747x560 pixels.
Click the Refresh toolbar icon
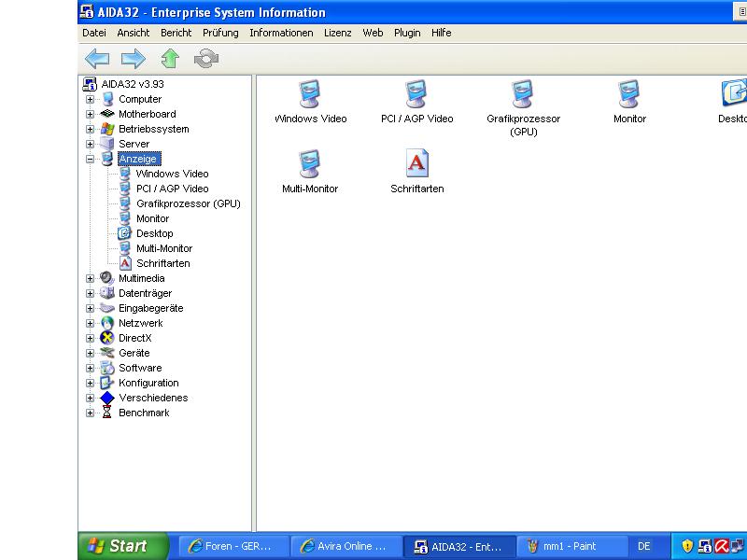point(206,59)
